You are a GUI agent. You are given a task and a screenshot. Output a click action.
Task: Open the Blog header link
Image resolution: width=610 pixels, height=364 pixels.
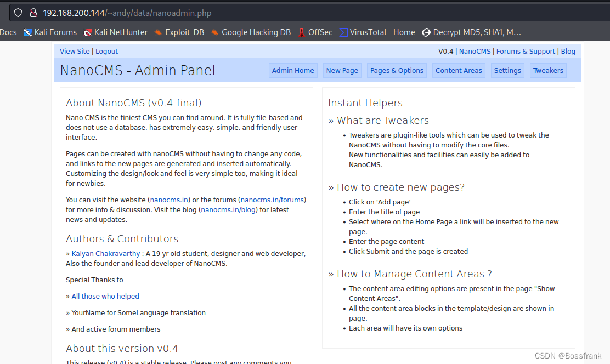point(568,52)
